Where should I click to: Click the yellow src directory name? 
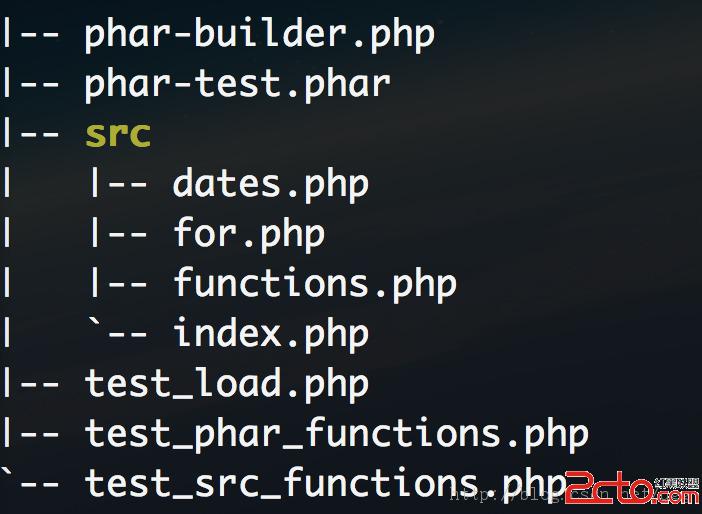tap(118, 135)
